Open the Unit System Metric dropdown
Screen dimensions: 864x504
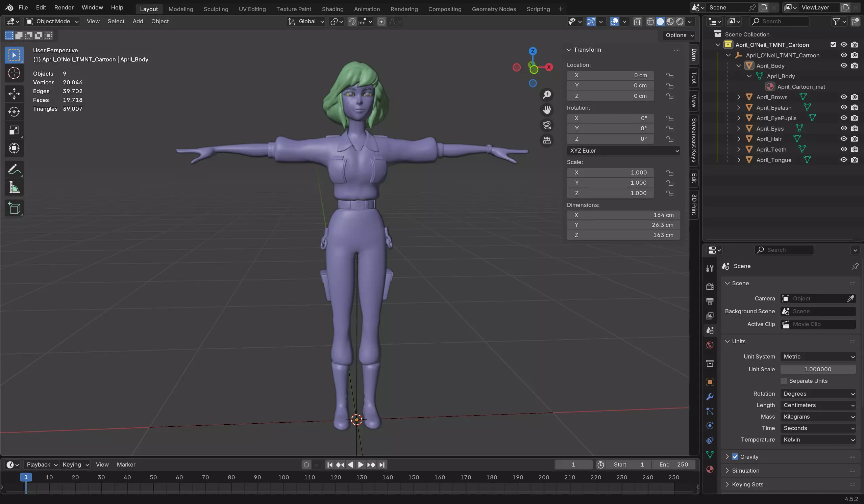tap(818, 357)
